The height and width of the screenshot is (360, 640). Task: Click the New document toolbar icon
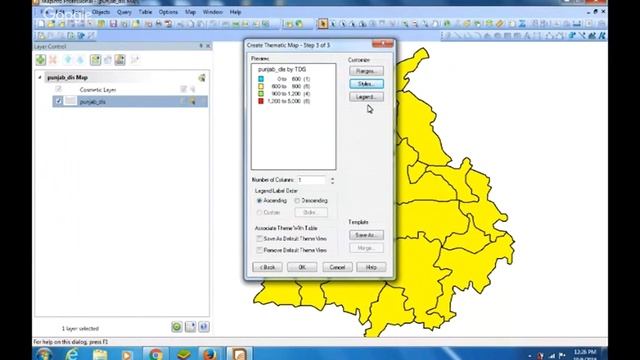[41, 24]
